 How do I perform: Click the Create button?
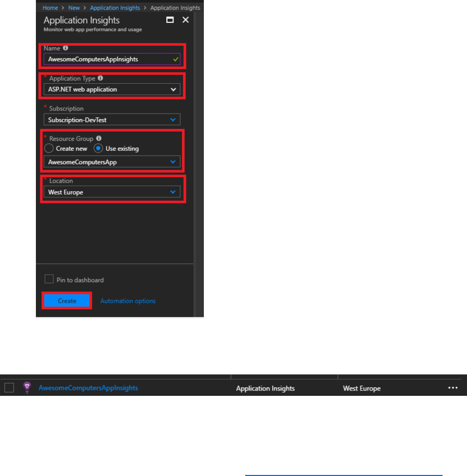pyautogui.click(x=67, y=301)
